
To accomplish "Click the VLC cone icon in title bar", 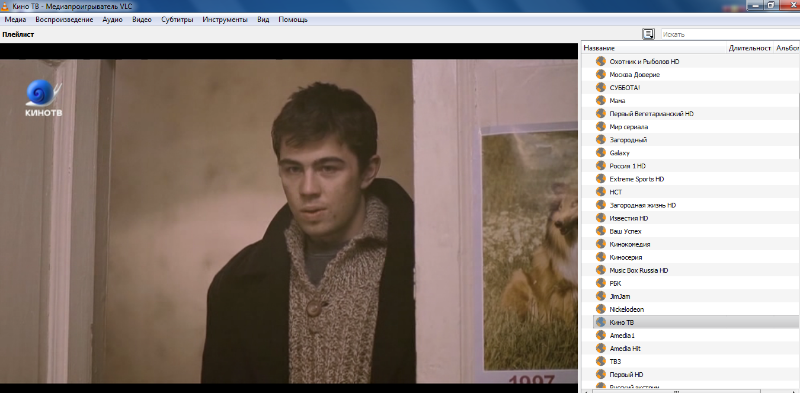I will click(x=5, y=6).
